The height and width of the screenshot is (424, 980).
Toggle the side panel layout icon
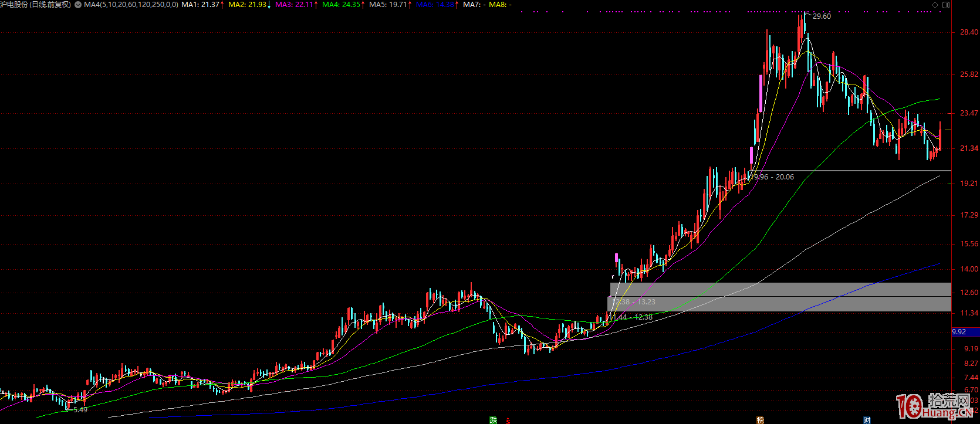coord(945,5)
